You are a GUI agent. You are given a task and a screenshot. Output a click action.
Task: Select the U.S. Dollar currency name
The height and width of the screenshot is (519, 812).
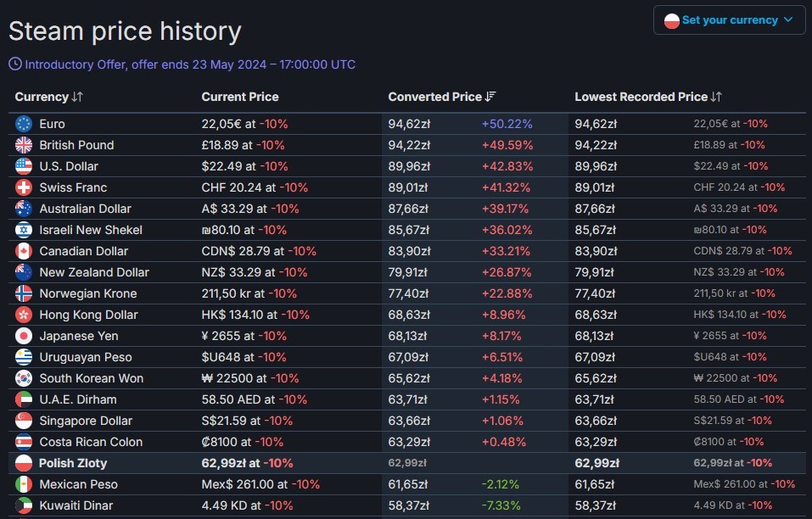pos(69,166)
